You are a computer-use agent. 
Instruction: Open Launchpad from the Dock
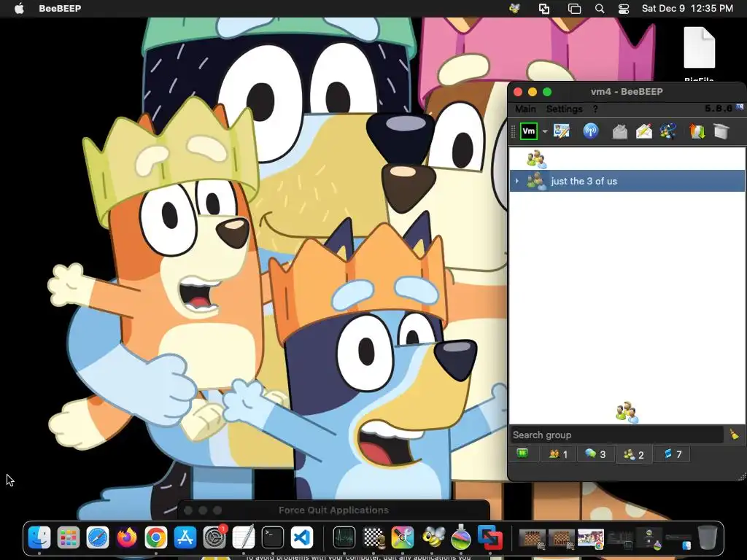[x=69, y=538]
